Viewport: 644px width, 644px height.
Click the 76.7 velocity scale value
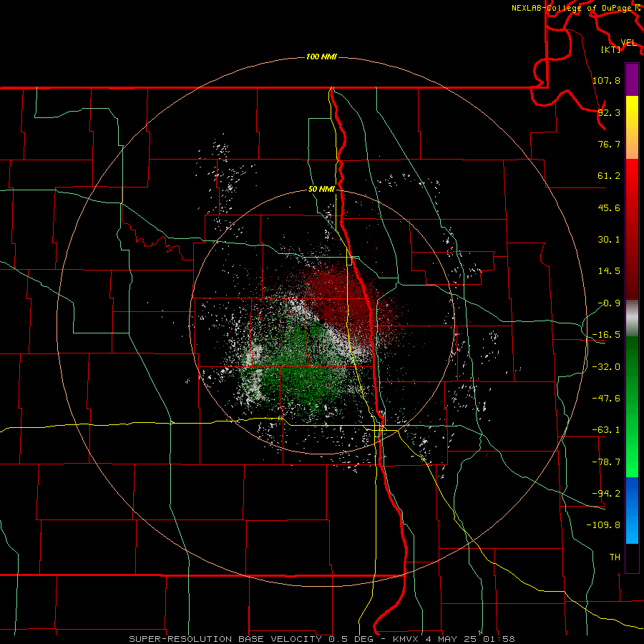pos(609,144)
